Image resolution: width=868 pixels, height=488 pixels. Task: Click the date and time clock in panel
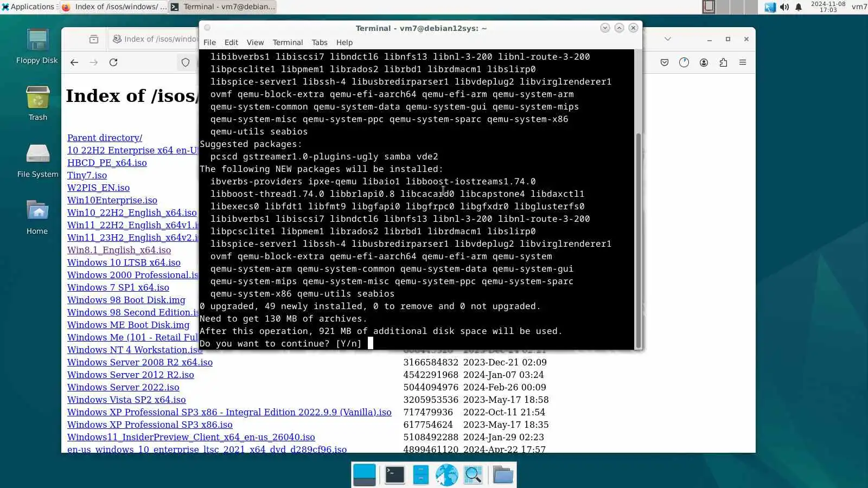(x=828, y=7)
